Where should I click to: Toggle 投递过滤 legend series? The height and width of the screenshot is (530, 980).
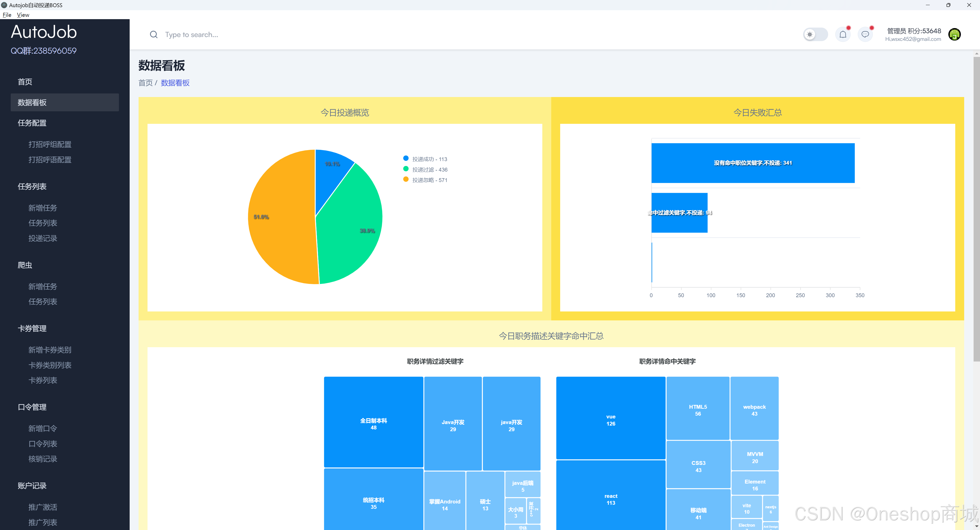pyautogui.click(x=425, y=170)
